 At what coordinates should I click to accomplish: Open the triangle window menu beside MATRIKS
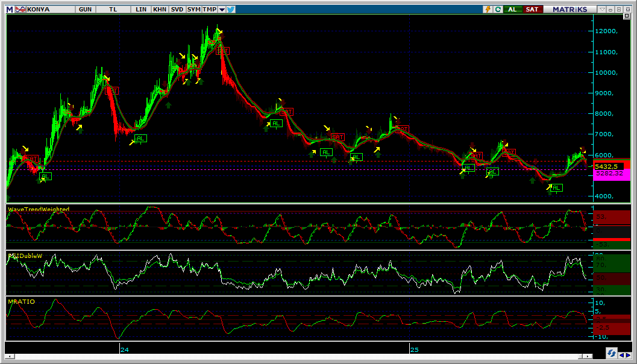(603, 9)
